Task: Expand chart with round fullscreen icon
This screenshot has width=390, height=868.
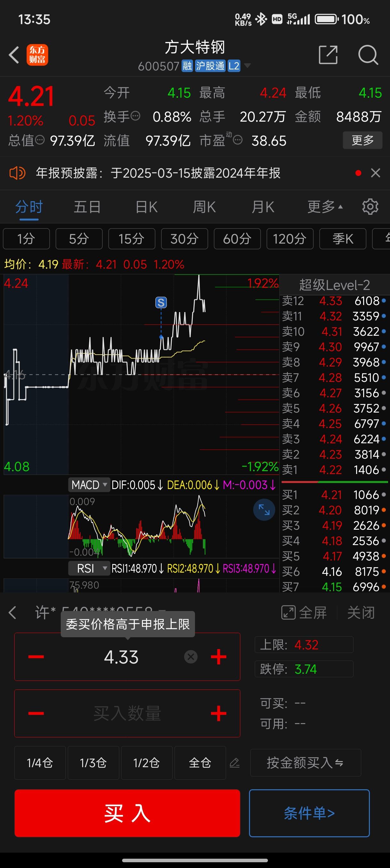Action: (x=264, y=510)
